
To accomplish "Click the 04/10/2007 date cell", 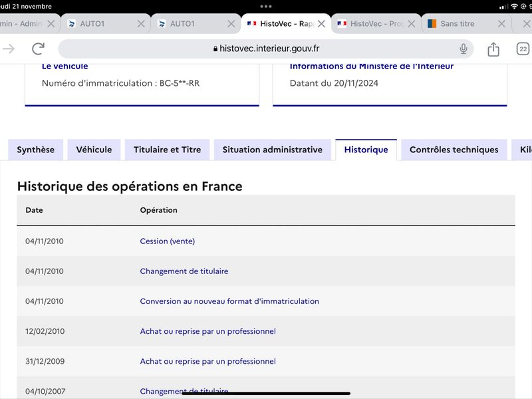I will pyautogui.click(x=45, y=391).
